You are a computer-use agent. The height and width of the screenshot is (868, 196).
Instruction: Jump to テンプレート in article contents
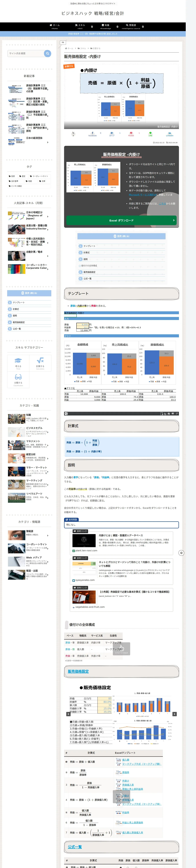tap(89, 246)
